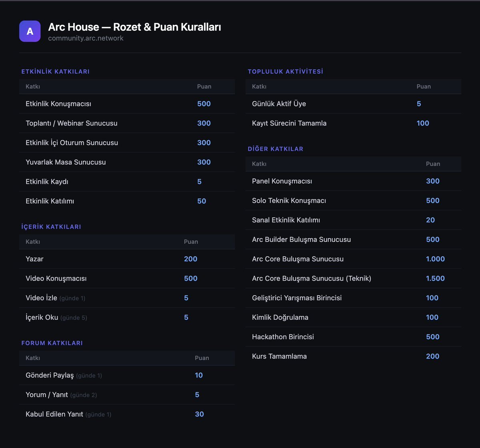Click the 50 points for Etkinlik Katılımı

(202, 201)
